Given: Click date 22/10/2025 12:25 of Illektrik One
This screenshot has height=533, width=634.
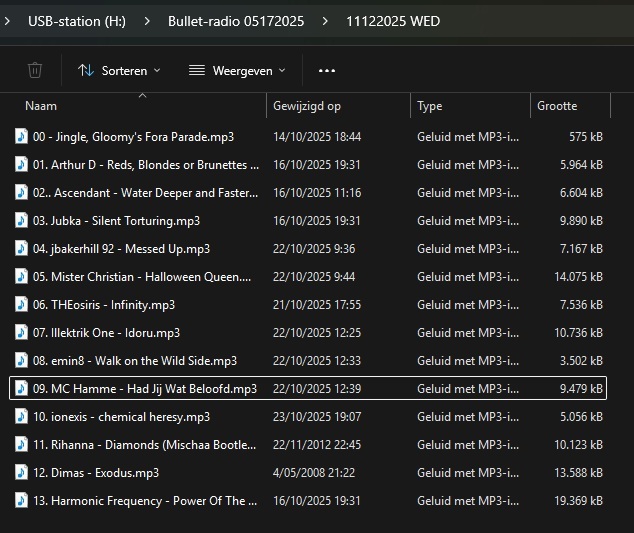Looking at the screenshot, I should pyautogui.click(x=317, y=333).
